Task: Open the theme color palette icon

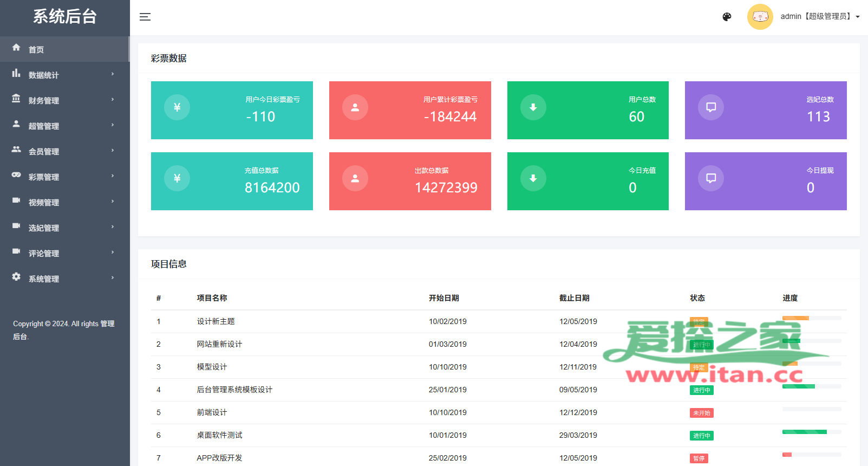Action: (x=727, y=17)
